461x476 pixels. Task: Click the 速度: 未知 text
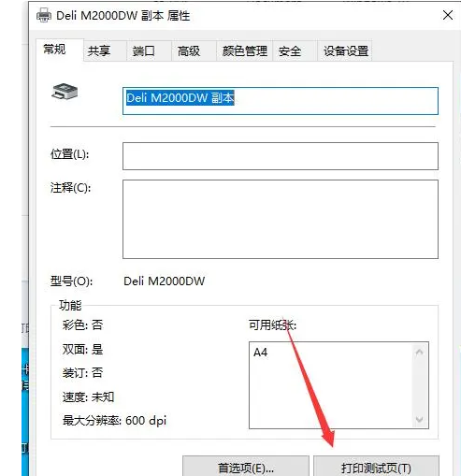(88, 397)
